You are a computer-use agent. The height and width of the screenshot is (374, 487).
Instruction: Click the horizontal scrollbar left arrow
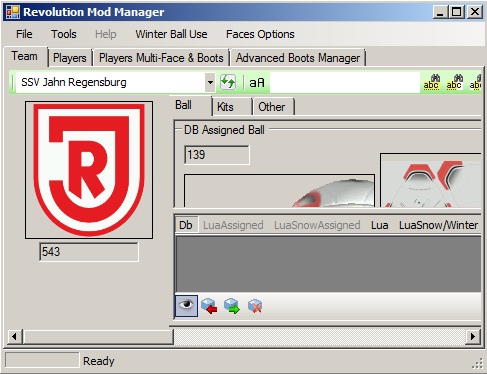pos(14,336)
